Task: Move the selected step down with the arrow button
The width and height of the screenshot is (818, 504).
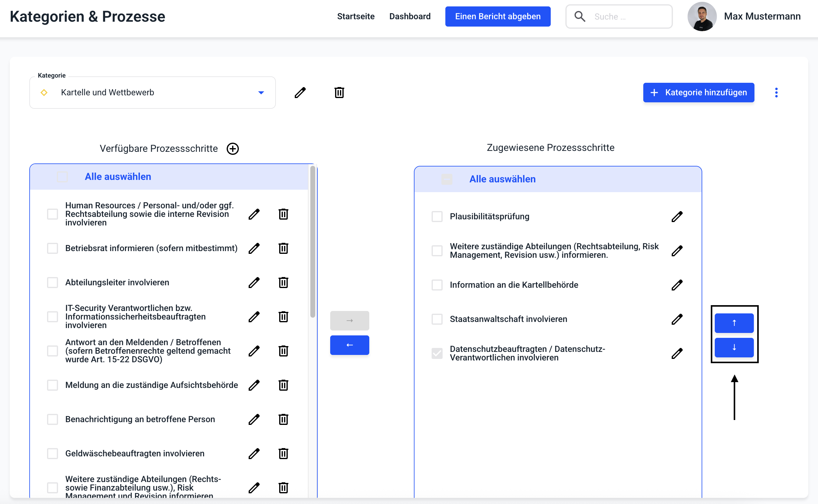Action: tap(734, 347)
